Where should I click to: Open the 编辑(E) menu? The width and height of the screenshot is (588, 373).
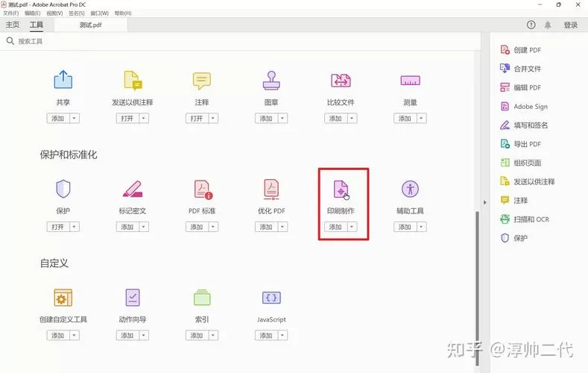[x=33, y=13]
